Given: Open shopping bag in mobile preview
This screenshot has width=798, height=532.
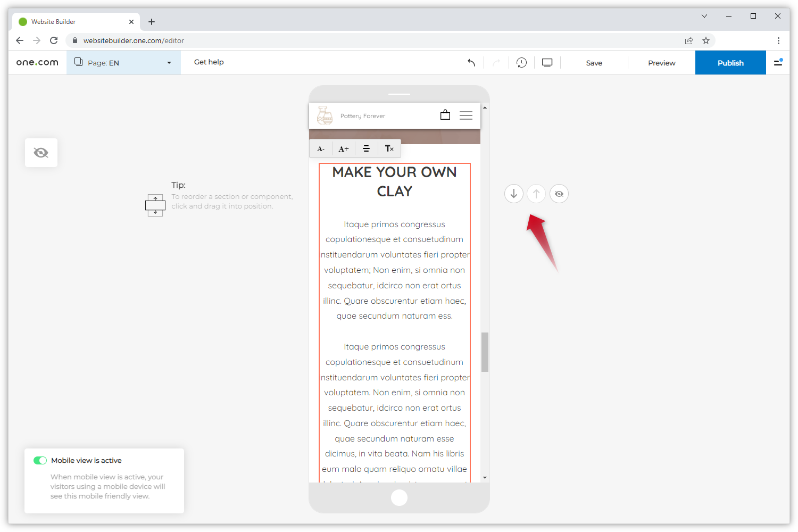Looking at the screenshot, I should [x=445, y=115].
